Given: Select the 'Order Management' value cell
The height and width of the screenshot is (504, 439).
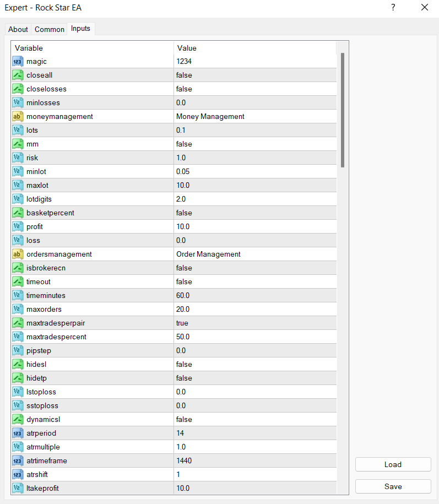Looking at the screenshot, I should click(255, 254).
